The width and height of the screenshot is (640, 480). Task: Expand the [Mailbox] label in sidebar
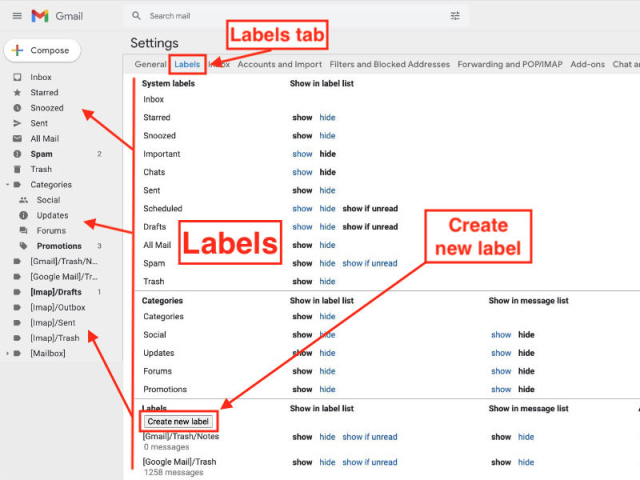click(x=7, y=353)
